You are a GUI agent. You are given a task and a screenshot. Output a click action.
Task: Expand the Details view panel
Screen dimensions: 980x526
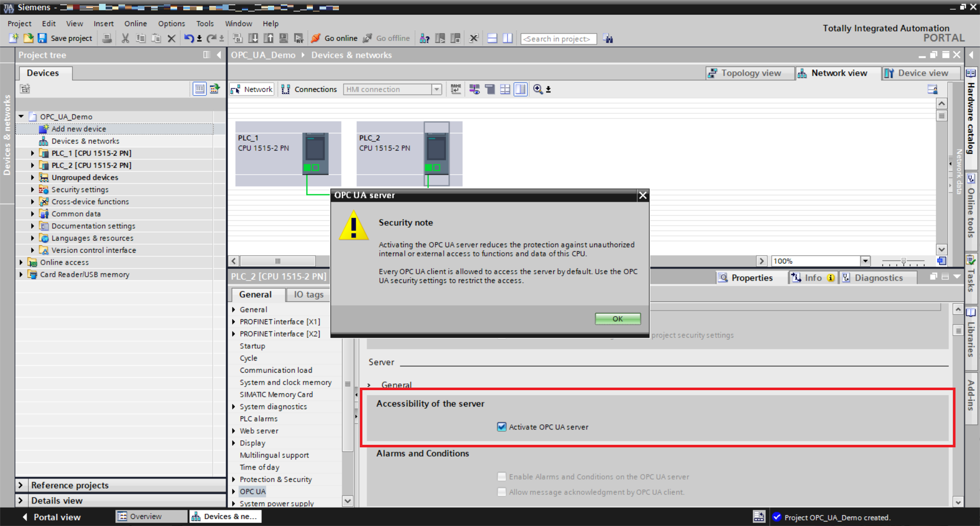[x=21, y=500]
